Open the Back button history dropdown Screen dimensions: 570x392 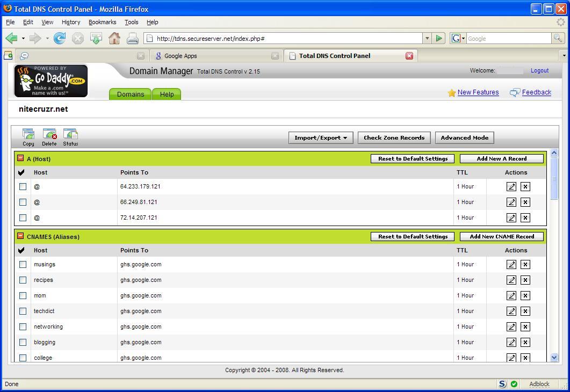click(x=23, y=38)
